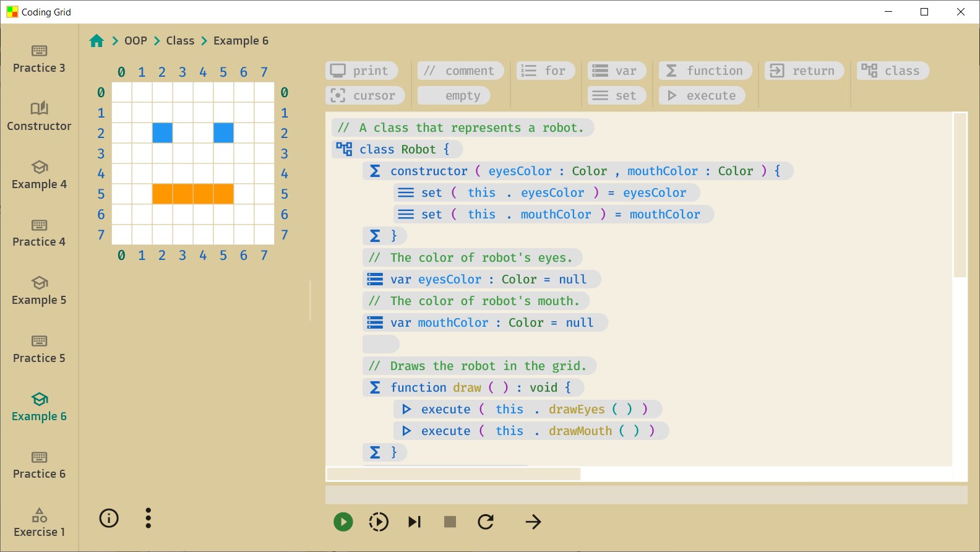Insert a class block from the palette

(x=892, y=71)
